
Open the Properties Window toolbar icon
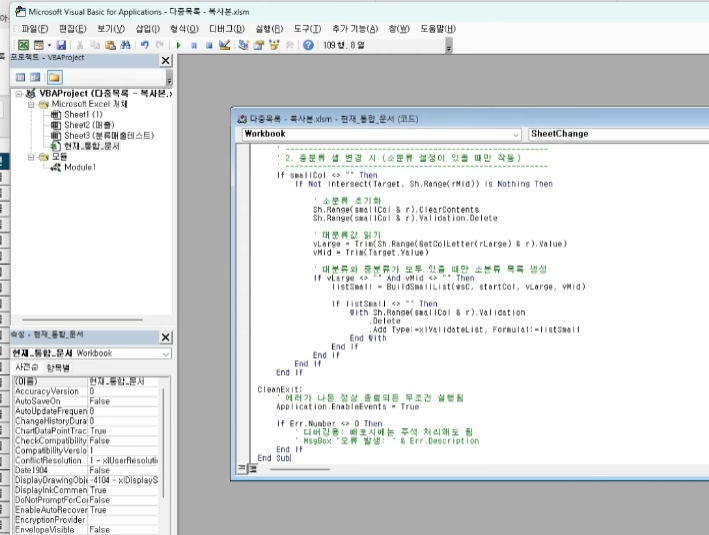click(x=259, y=45)
